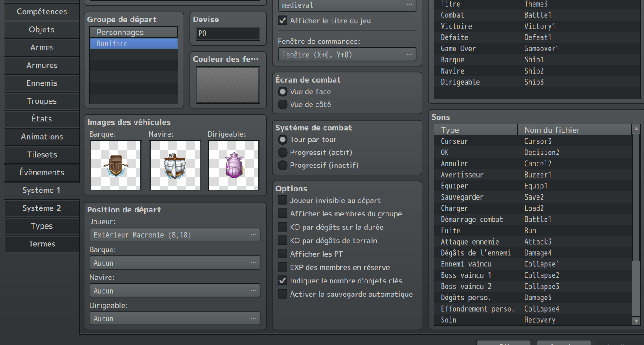The image size is (644, 345).
Task: Uncheck Afficher le titre du jeu
Action: pos(282,21)
